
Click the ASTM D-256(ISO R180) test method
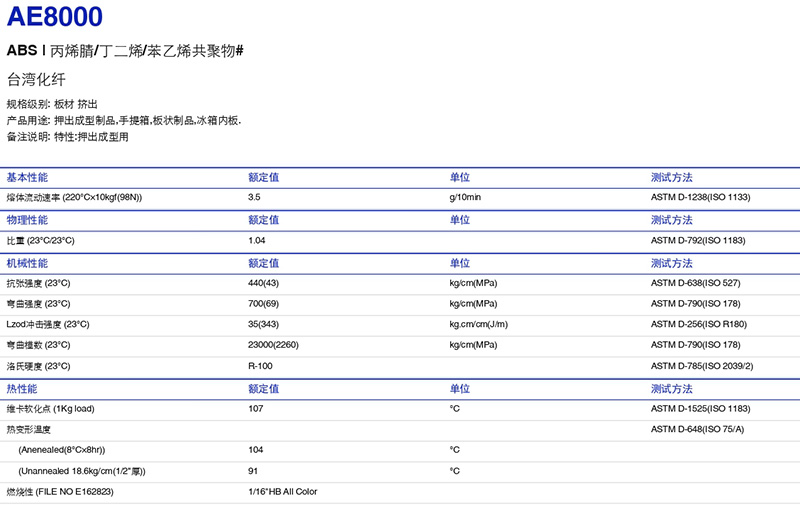[x=698, y=324]
